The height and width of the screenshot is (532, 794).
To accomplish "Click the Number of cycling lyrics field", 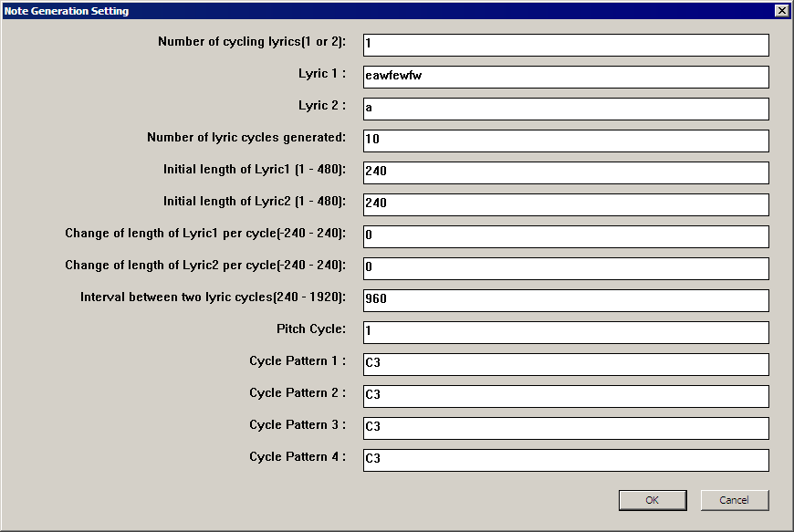I will tap(566, 45).
